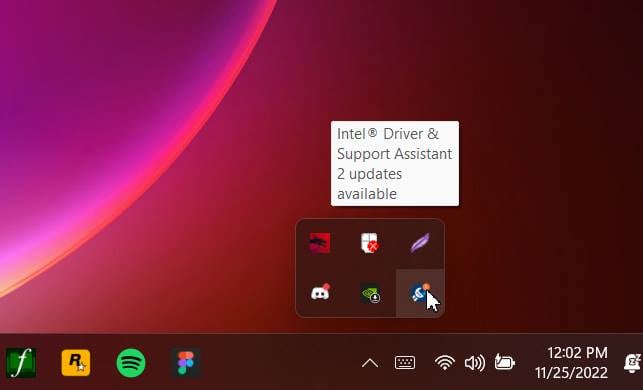Click the white shield with red X tray icon
The width and height of the screenshot is (643, 390).
click(x=370, y=243)
